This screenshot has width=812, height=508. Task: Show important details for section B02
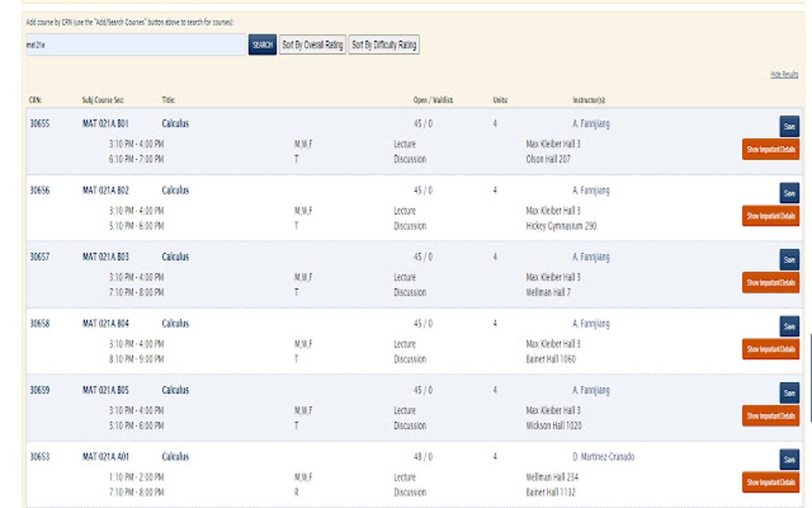[x=771, y=216]
